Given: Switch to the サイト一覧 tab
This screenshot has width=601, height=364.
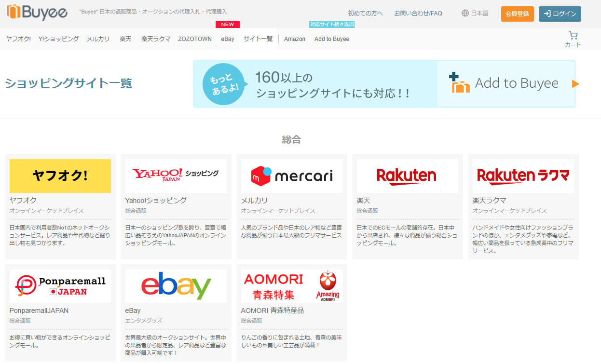Looking at the screenshot, I should click(x=259, y=39).
